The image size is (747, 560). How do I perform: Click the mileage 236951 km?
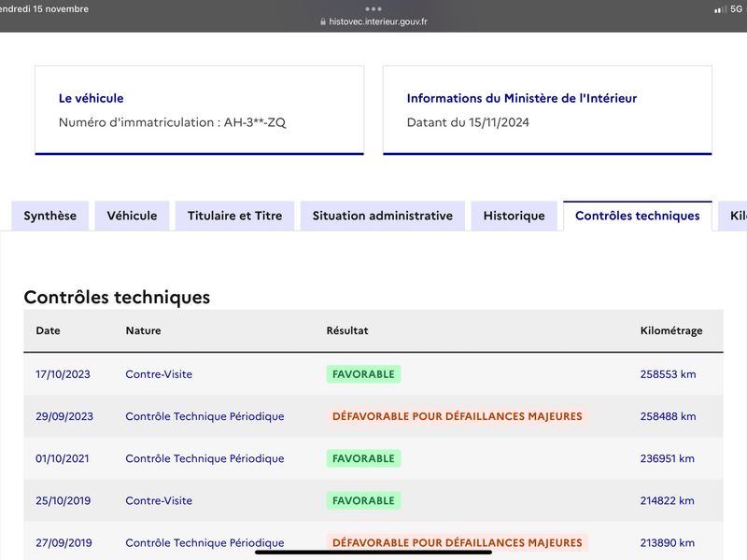(667, 458)
